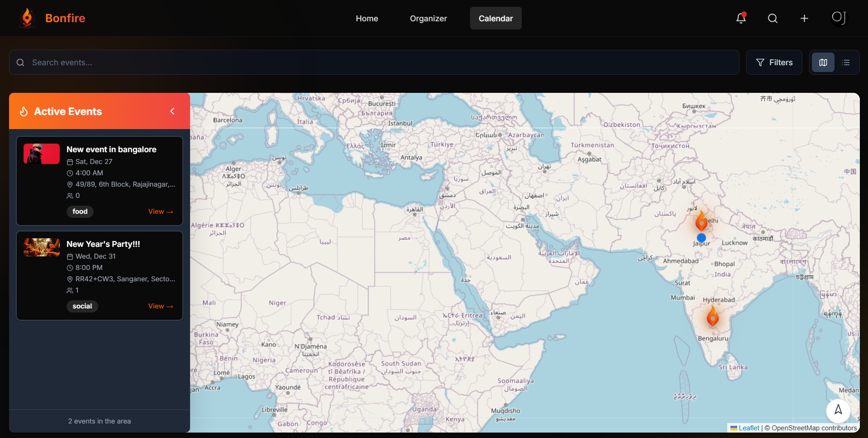Focus the Search events field
This screenshot has height=438, width=868.
[x=374, y=63]
